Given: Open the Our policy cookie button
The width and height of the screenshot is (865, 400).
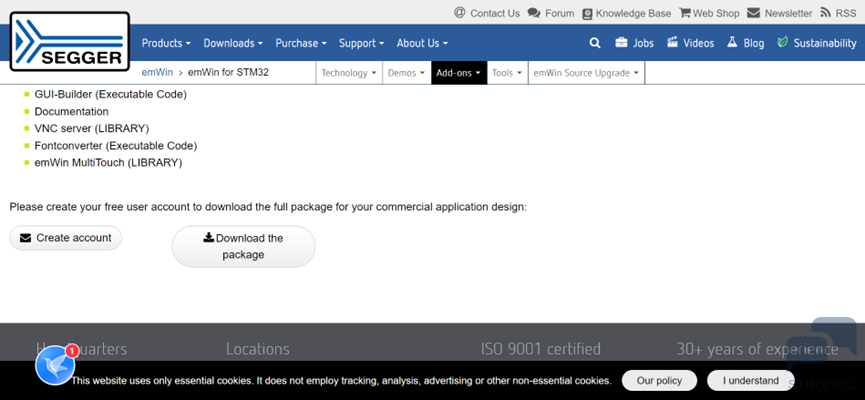Looking at the screenshot, I should tap(659, 381).
